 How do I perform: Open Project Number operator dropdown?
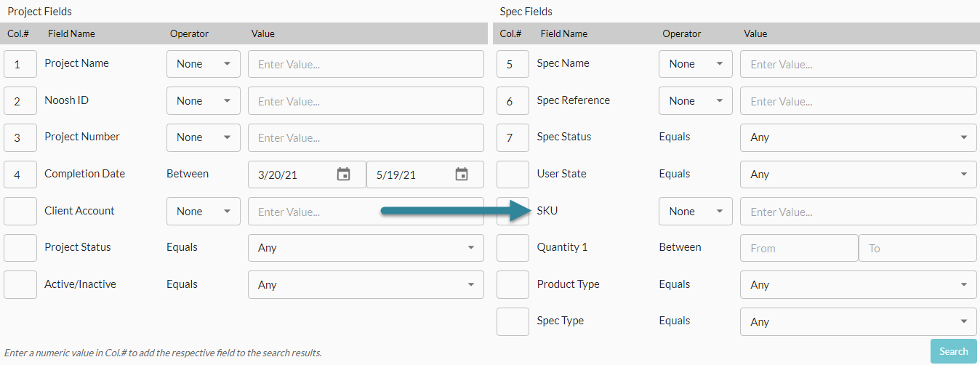pyautogui.click(x=204, y=137)
